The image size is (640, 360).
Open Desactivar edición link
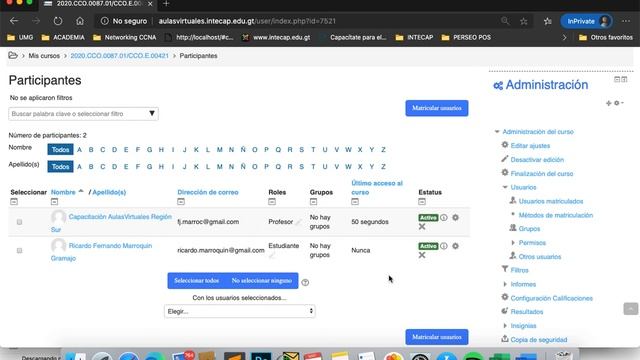click(x=537, y=160)
